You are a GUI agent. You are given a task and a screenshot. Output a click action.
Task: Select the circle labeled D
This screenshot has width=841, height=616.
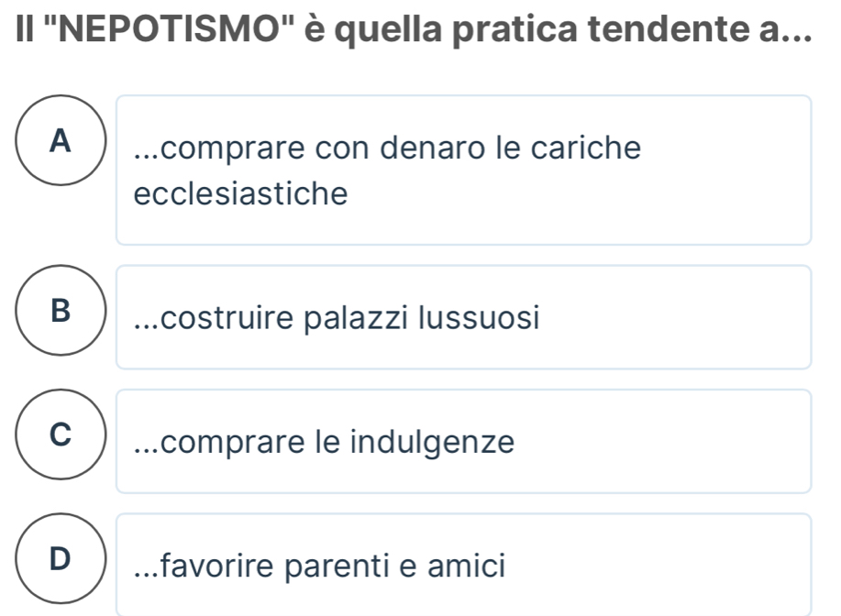61,558
